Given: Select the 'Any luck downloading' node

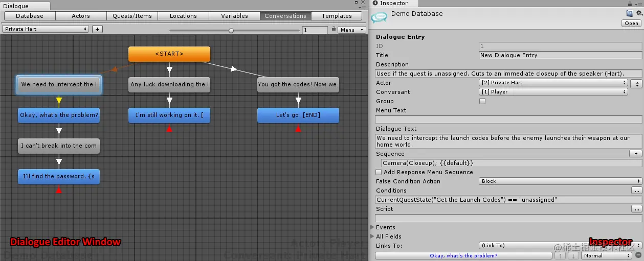Looking at the screenshot, I should tap(169, 85).
